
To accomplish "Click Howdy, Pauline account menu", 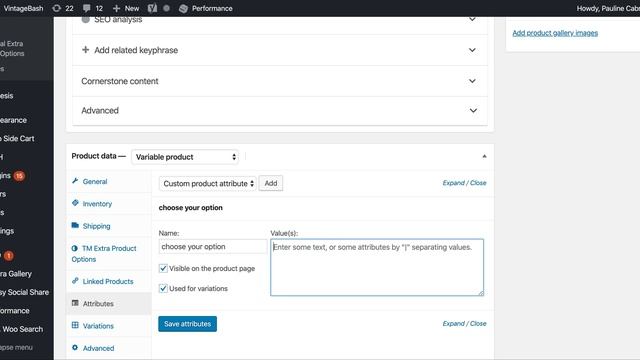I will 608,8.
